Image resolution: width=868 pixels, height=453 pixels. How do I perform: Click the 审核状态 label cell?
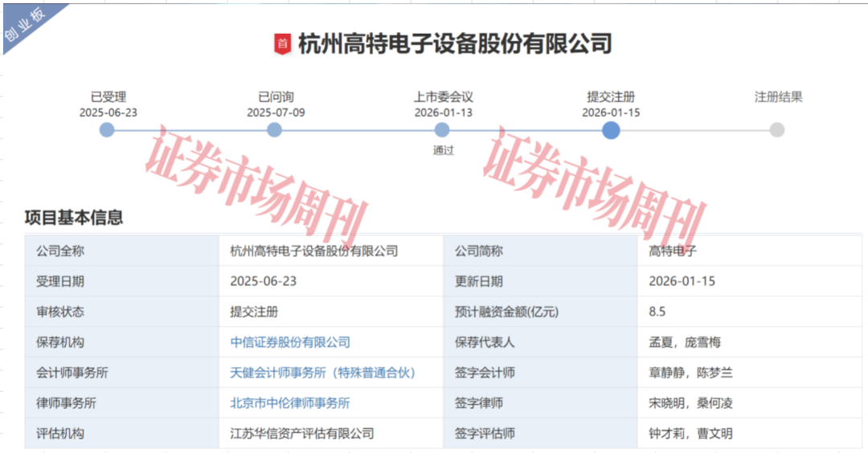click(122, 312)
